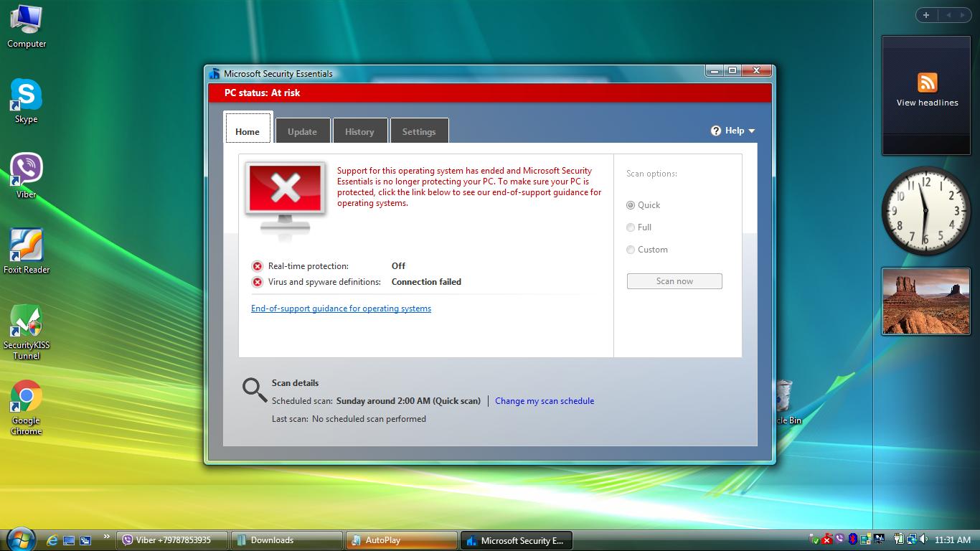Click the Real-time protection error icon
This screenshot has height=551, width=980.
click(x=258, y=266)
